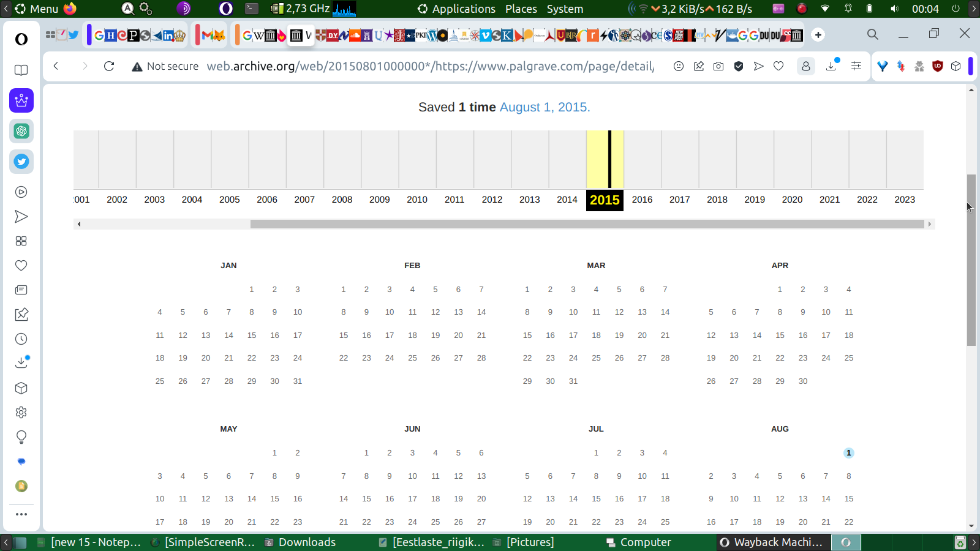Switch to the new 15 Notepad taskbar window

pyautogui.click(x=89, y=542)
